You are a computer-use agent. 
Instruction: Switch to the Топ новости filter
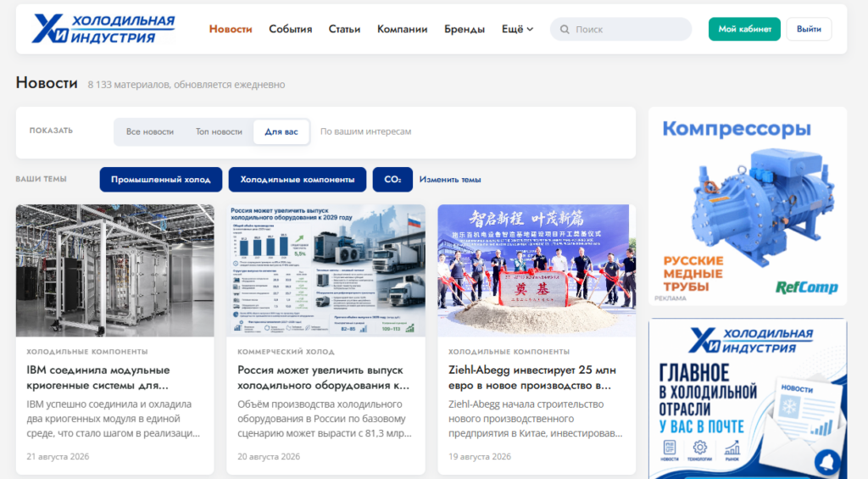pos(219,131)
